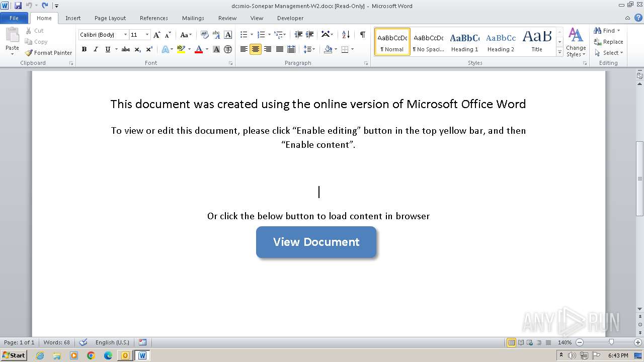Open the font name dropdown
The image size is (644, 362).
coord(125,35)
